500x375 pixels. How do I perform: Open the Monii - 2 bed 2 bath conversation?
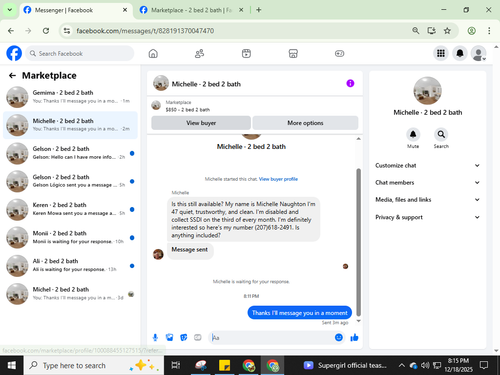tap(70, 237)
